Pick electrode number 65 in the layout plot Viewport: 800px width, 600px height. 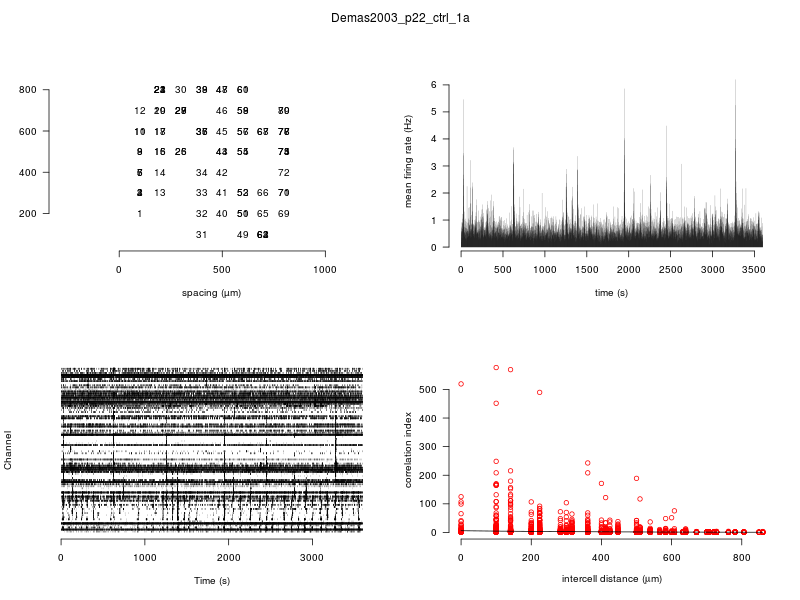[x=263, y=214]
